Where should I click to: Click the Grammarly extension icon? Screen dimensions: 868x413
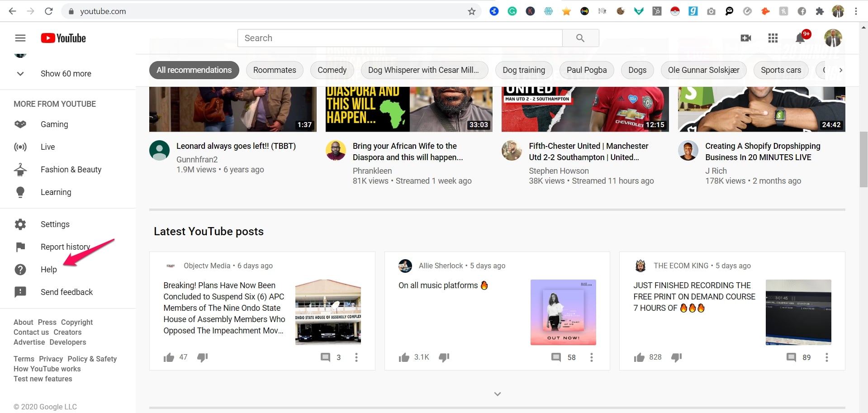(x=512, y=11)
